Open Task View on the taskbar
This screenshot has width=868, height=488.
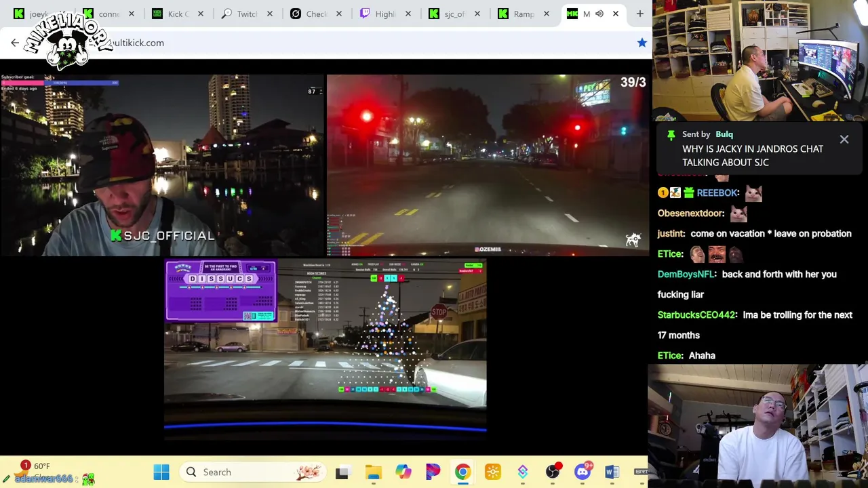click(342, 472)
